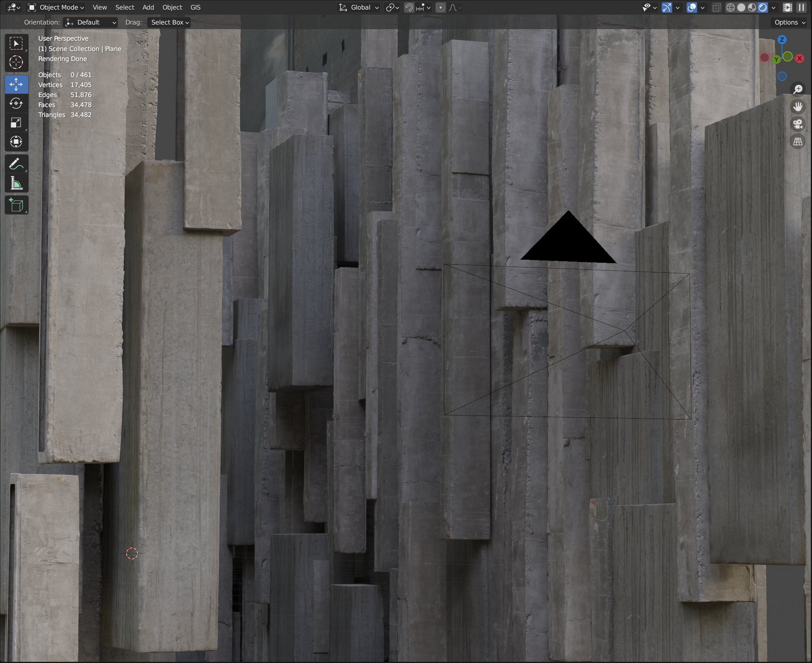Click the Add Cube tool
This screenshot has height=663, width=812.
click(16, 205)
